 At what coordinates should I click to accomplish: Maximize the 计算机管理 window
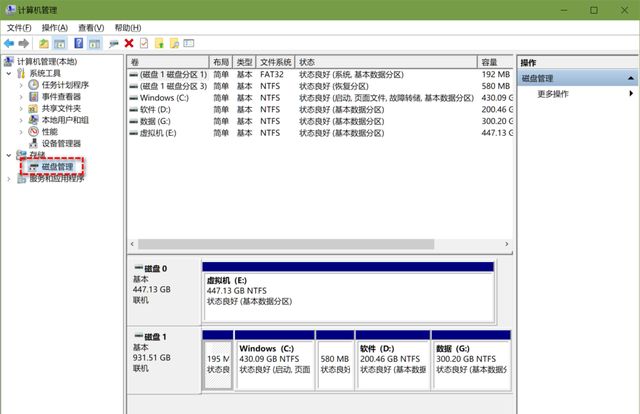[x=594, y=10]
